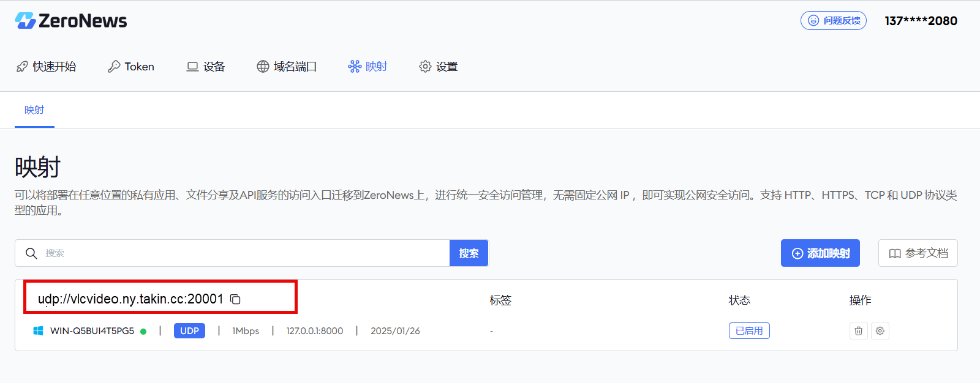Click the green online status dot
This screenshot has height=383, width=980.
[143, 332]
